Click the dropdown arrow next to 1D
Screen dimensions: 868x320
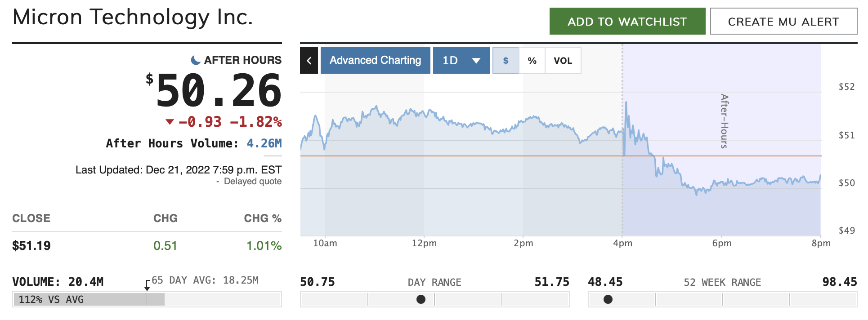pyautogui.click(x=476, y=61)
